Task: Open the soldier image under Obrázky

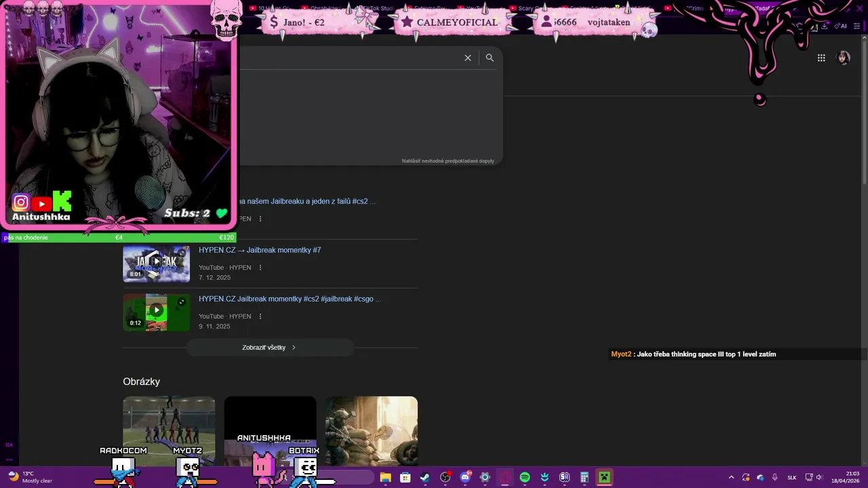Action: pyautogui.click(x=372, y=430)
